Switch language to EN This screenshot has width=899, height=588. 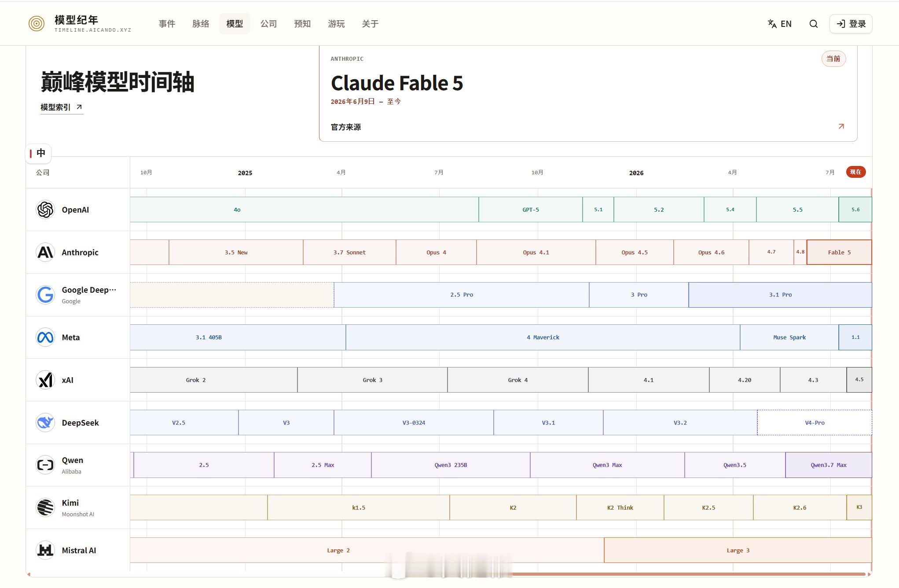(x=780, y=24)
